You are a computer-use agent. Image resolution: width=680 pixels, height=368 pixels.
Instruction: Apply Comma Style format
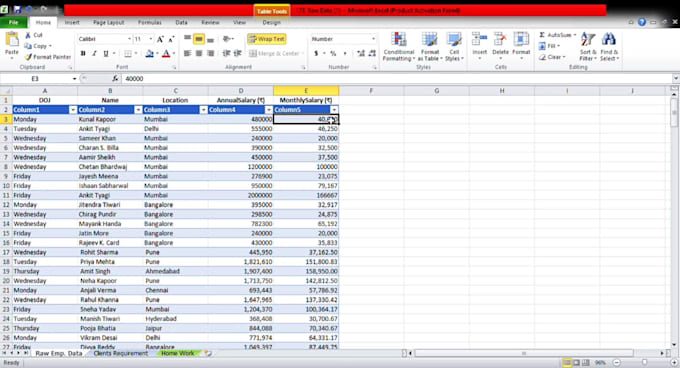pos(345,53)
